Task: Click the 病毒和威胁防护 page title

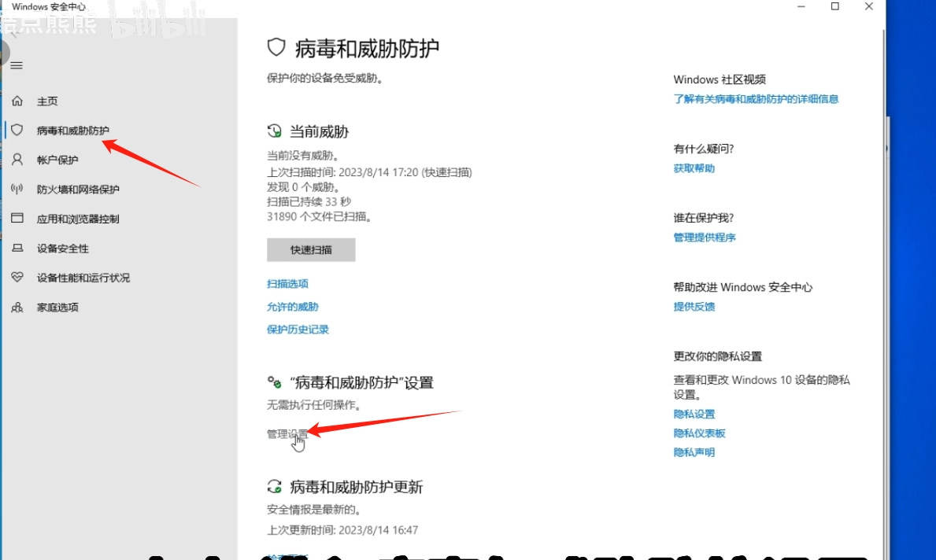Action: pos(367,48)
